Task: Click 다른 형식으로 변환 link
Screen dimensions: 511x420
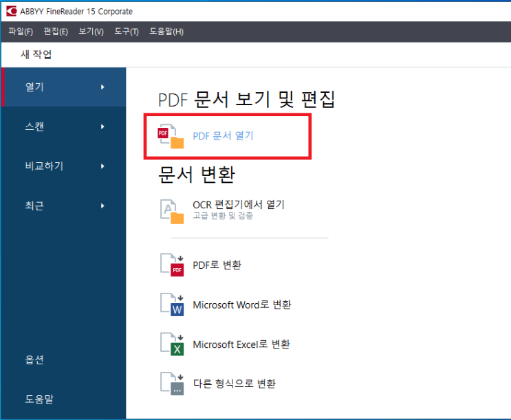Action: pyautogui.click(x=235, y=384)
